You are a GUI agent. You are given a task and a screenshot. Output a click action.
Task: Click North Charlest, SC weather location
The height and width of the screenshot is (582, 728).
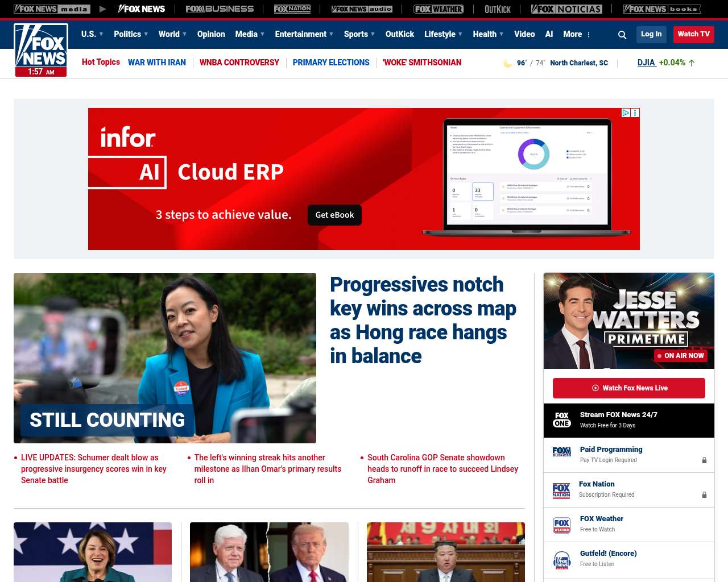coord(579,63)
